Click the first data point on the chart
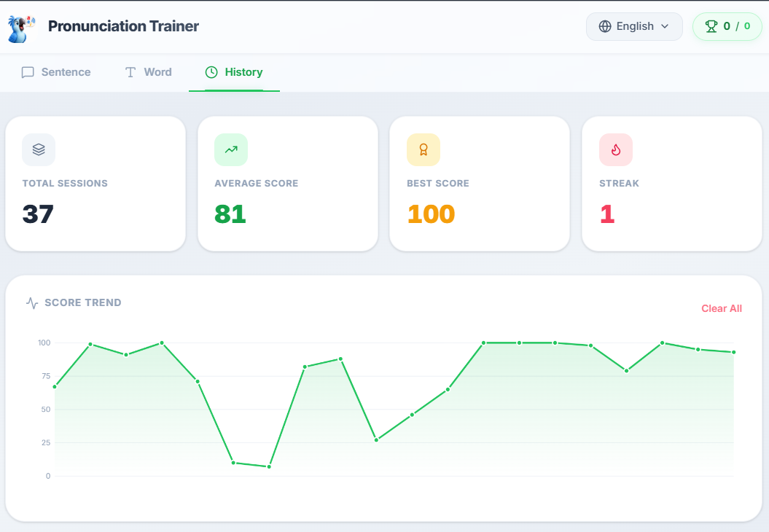The height and width of the screenshot is (532, 769). tap(55, 387)
